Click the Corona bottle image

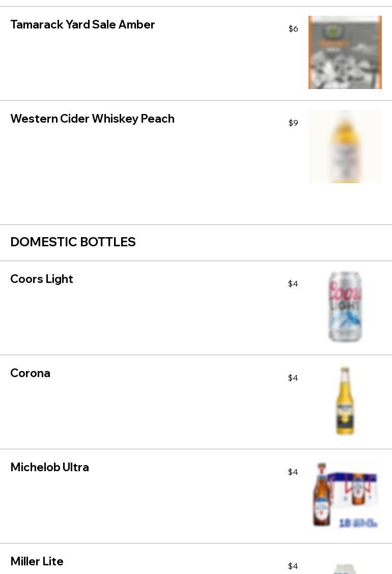345,401
